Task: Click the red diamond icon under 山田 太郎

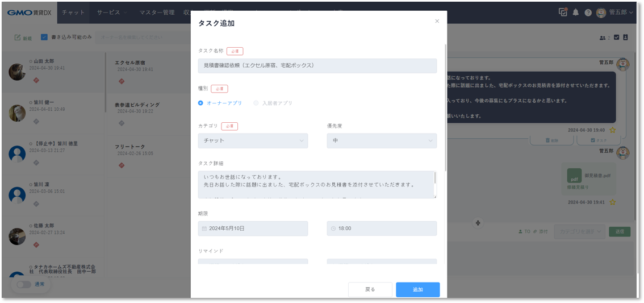Action: tap(36, 80)
